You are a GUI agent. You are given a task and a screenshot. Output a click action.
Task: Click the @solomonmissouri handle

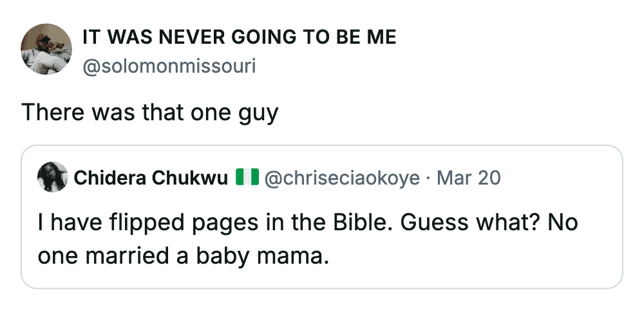169,66
